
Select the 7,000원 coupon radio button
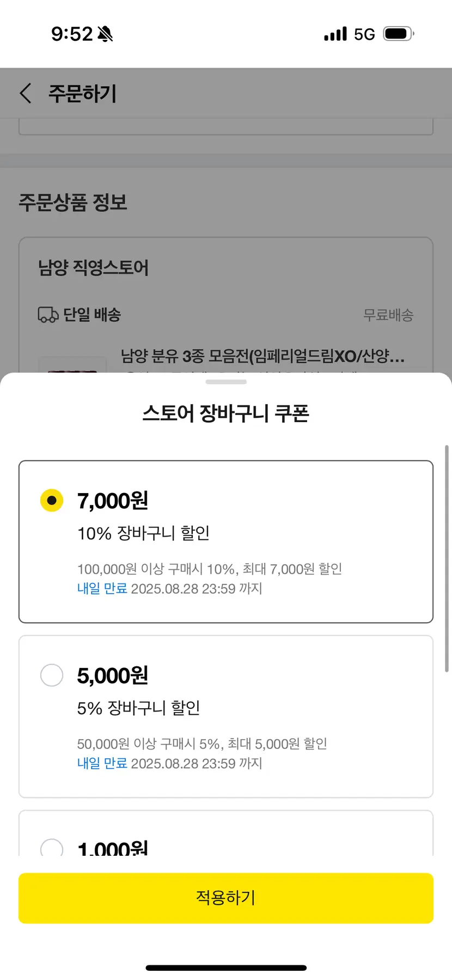pos(52,500)
